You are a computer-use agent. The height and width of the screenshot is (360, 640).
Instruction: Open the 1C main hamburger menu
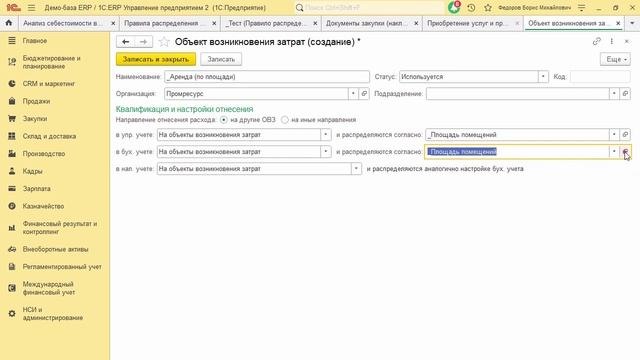coord(31,8)
